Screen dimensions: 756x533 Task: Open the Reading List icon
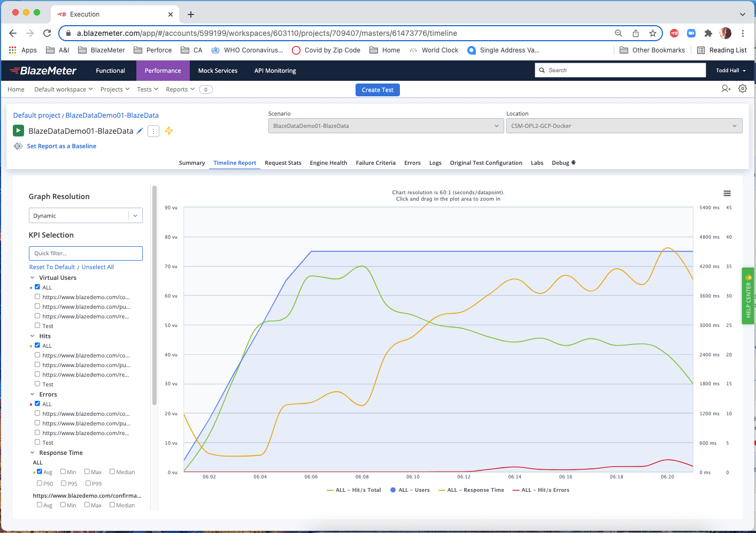click(701, 50)
